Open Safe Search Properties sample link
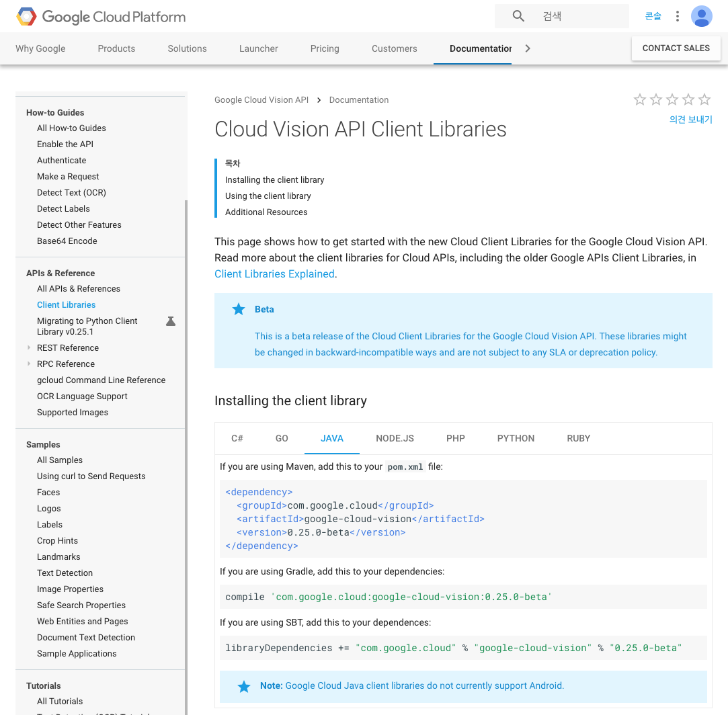Image resolution: width=728 pixels, height=715 pixels. (x=81, y=605)
